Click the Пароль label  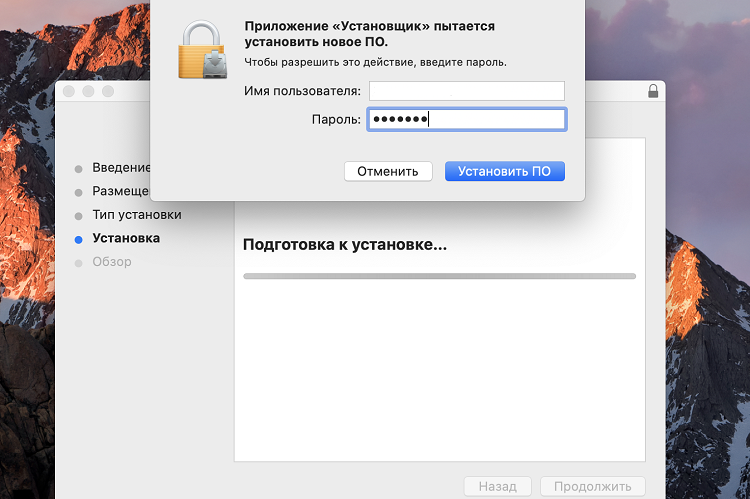coord(336,119)
